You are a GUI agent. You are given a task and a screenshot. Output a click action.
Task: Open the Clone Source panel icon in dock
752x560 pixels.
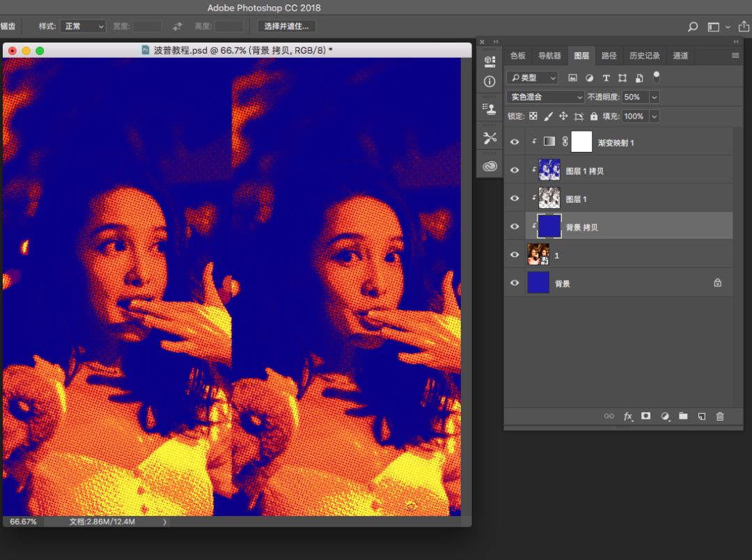pos(489,109)
